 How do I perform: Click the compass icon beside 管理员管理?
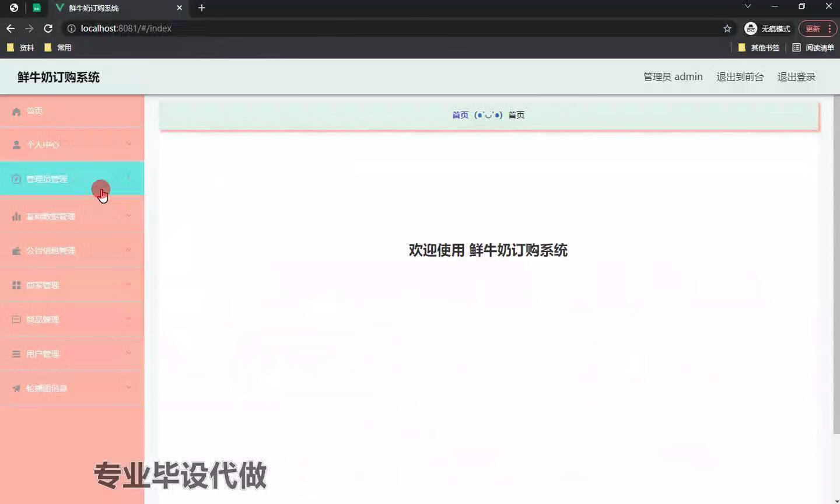click(16, 179)
